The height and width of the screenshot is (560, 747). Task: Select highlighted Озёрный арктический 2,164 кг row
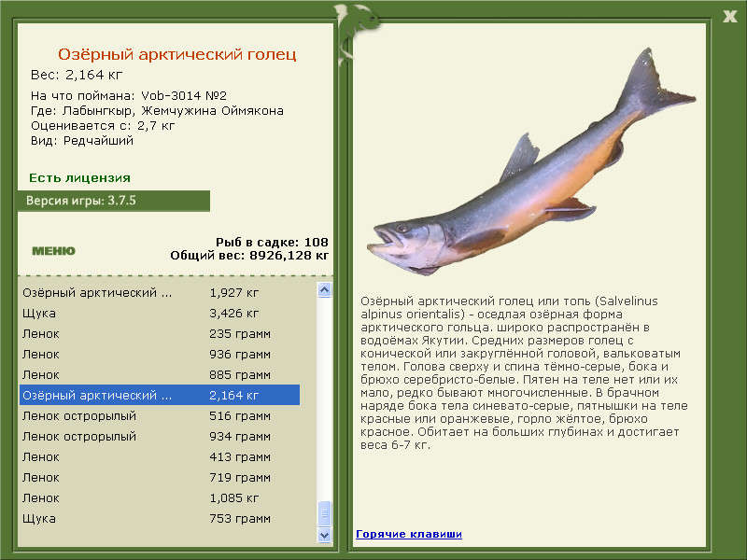pos(160,395)
